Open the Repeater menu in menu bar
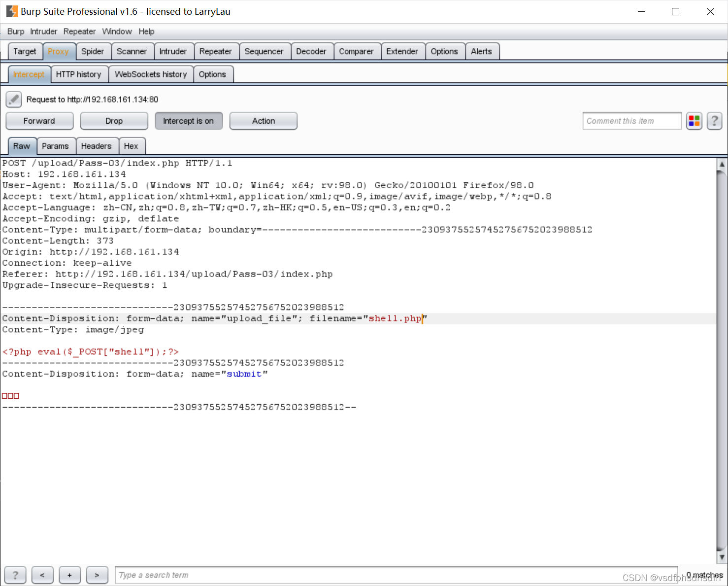The height and width of the screenshot is (586, 728). pyautogui.click(x=79, y=32)
